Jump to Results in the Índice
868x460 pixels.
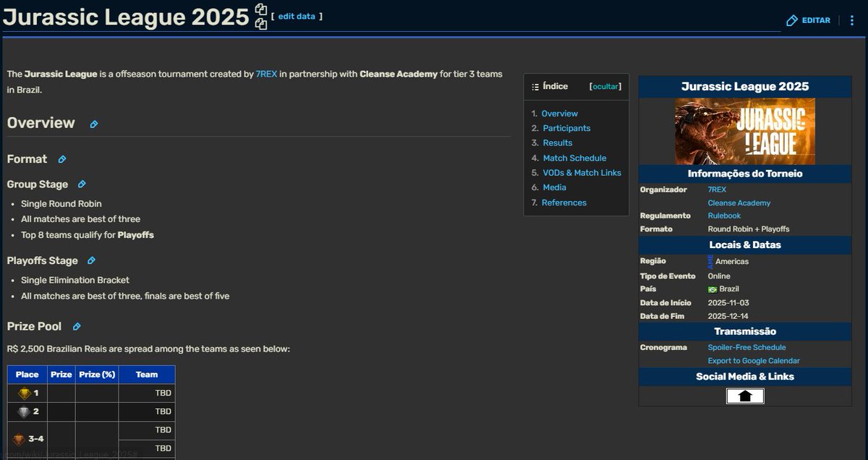[558, 143]
